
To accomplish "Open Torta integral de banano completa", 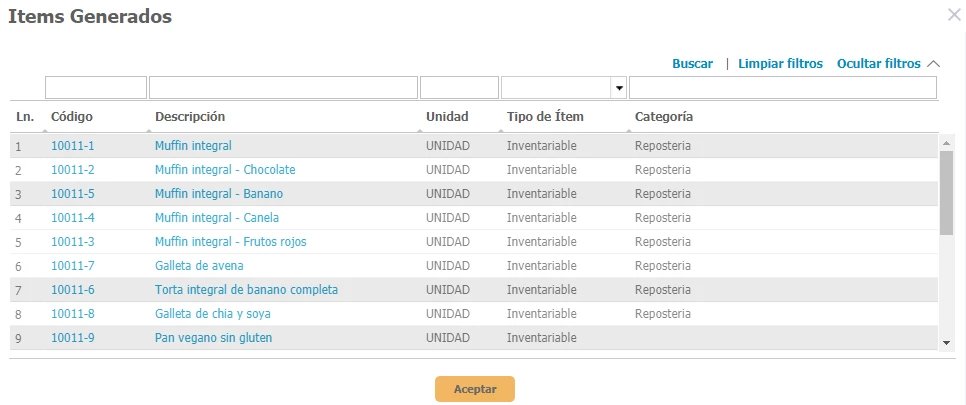I will 246,290.
